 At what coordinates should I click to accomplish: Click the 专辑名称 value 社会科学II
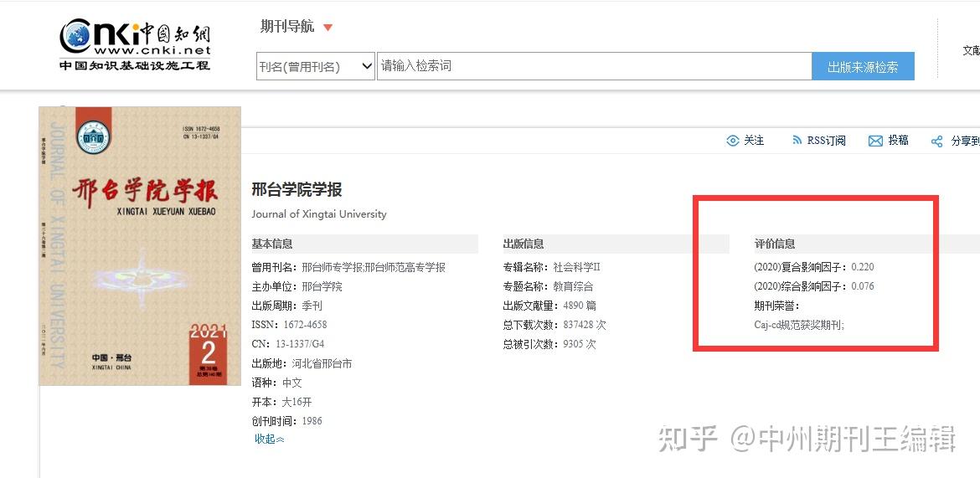point(577,267)
